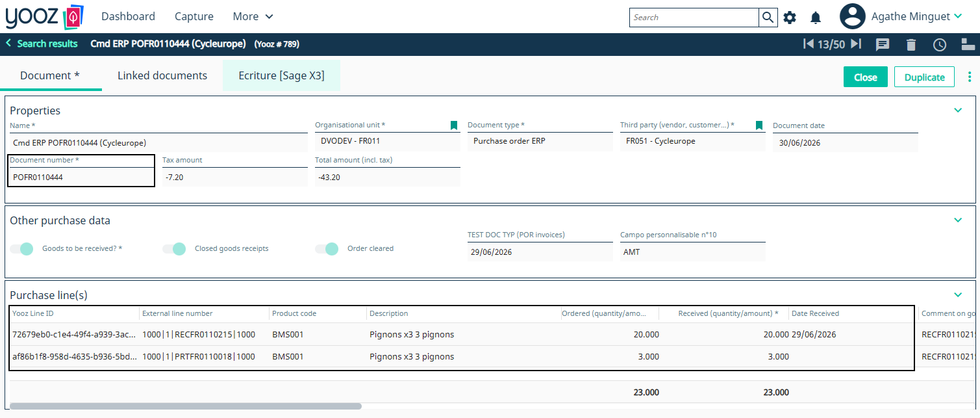Go to first document in results

click(809, 44)
